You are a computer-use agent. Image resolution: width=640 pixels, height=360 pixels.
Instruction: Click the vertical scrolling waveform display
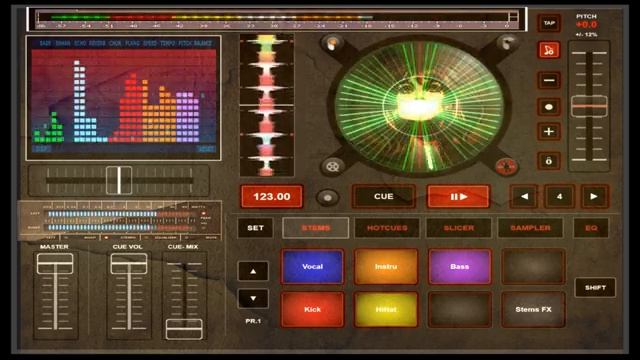coord(267,105)
